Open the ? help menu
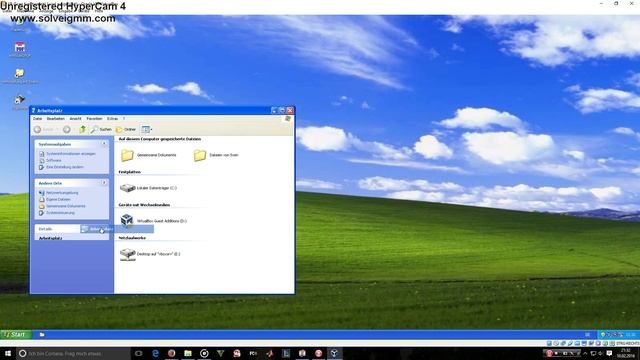The image size is (640, 360). click(124, 119)
